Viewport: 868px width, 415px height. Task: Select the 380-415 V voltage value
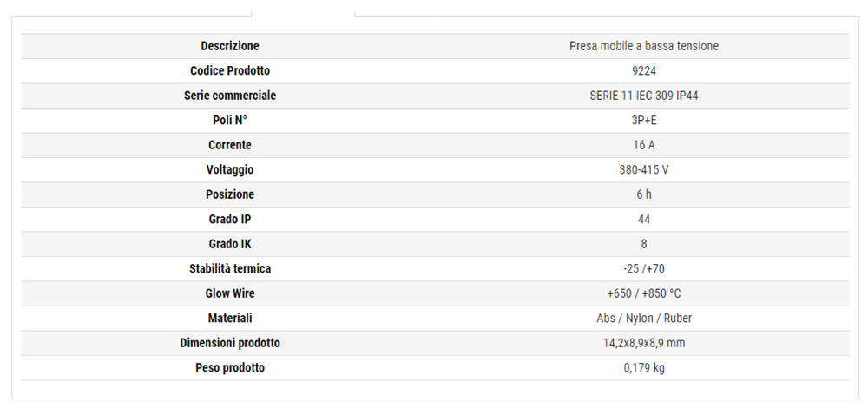point(644,170)
